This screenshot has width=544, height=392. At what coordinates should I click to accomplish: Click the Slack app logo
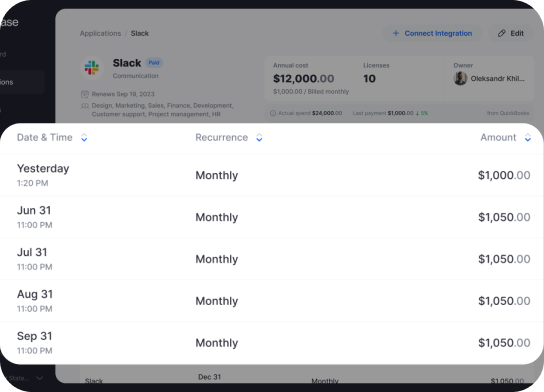pos(92,68)
